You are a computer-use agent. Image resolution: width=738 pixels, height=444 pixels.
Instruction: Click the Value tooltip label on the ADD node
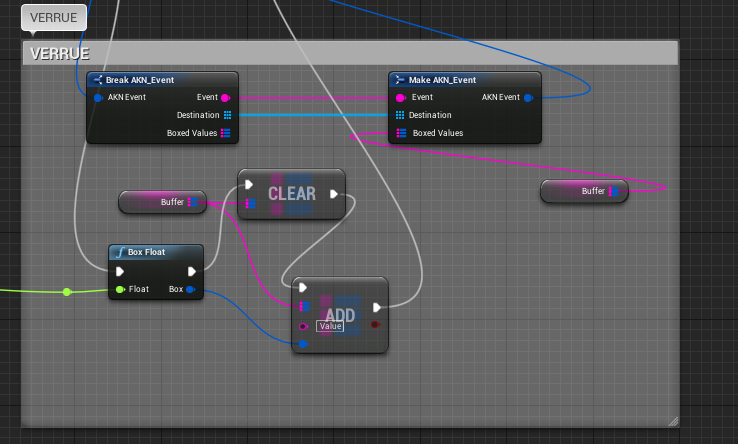(330, 326)
